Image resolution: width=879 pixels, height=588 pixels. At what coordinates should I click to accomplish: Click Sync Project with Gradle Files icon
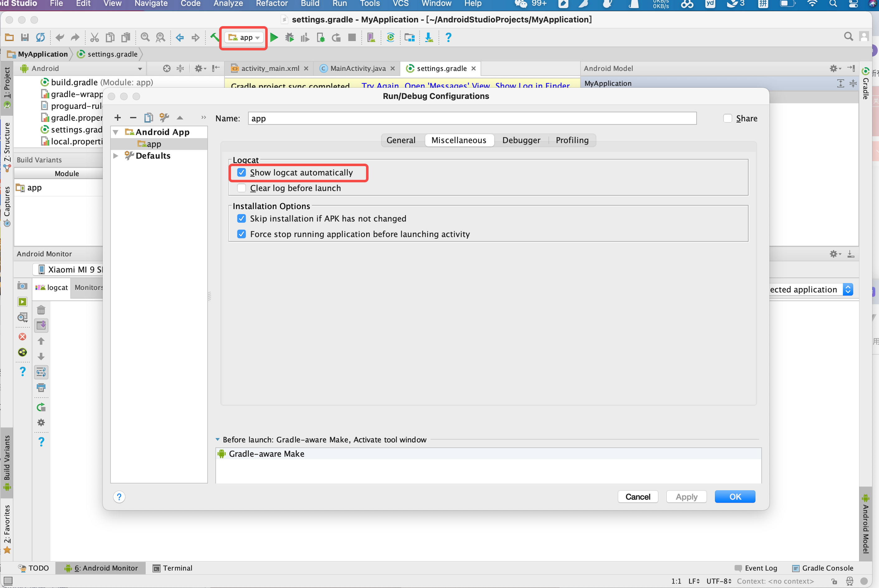tap(390, 38)
